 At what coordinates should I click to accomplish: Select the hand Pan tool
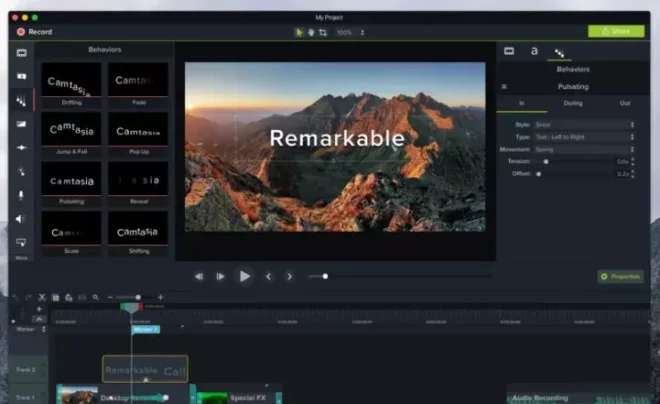click(311, 32)
